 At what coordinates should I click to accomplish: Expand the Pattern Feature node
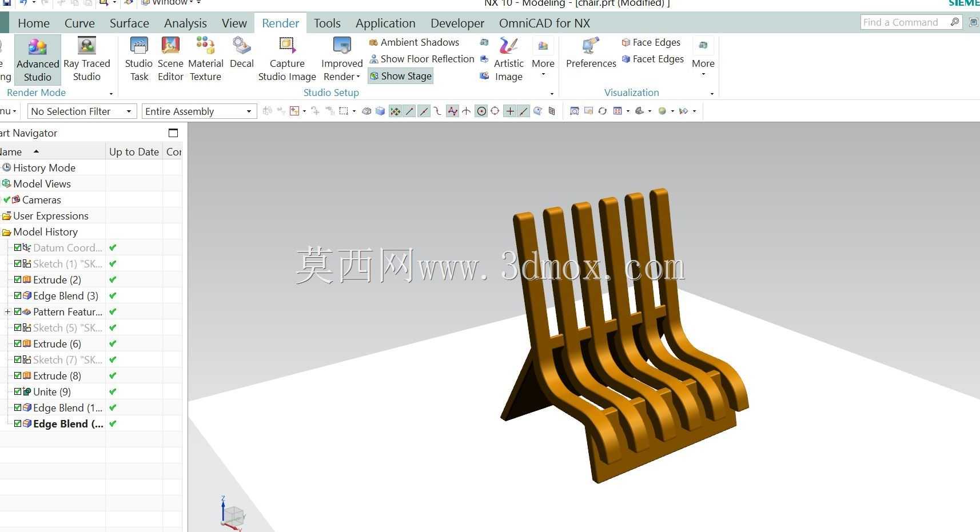click(x=7, y=311)
